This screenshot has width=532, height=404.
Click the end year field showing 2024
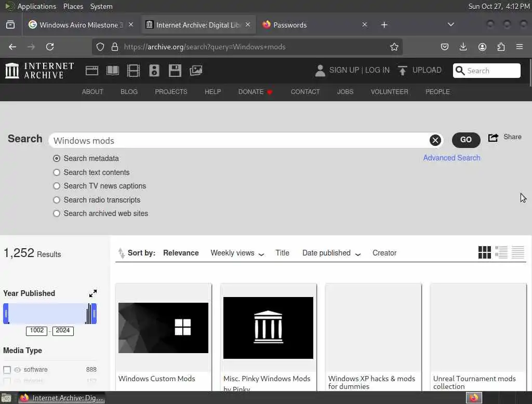[x=63, y=331]
